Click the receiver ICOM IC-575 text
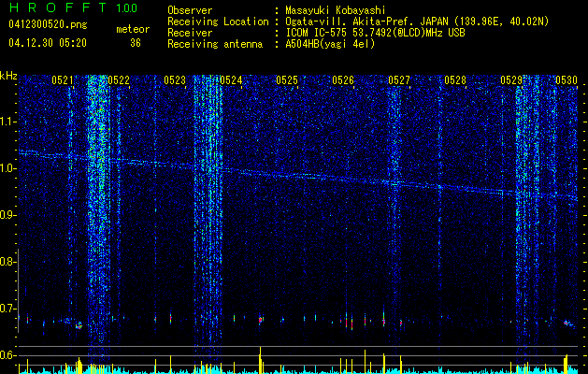 (x=375, y=33)
